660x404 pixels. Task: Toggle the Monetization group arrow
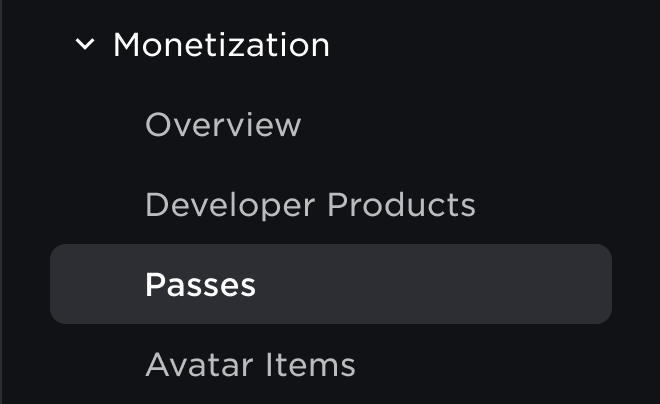tap(85, 45)
